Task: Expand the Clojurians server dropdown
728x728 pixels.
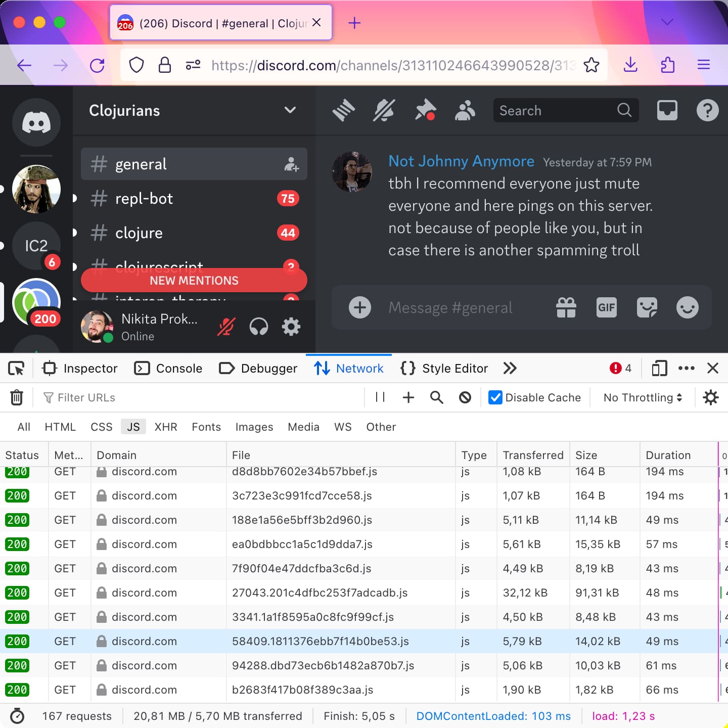Action: 290,110
